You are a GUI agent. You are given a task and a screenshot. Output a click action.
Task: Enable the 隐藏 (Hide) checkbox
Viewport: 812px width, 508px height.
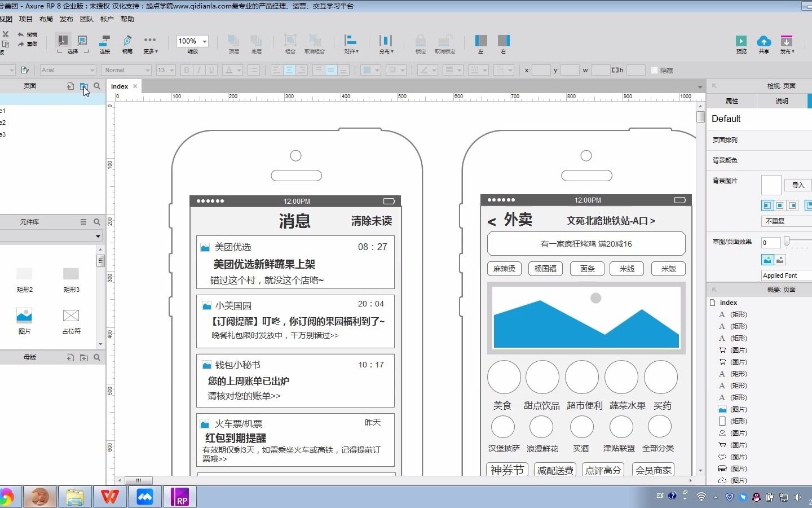[655, 70]
